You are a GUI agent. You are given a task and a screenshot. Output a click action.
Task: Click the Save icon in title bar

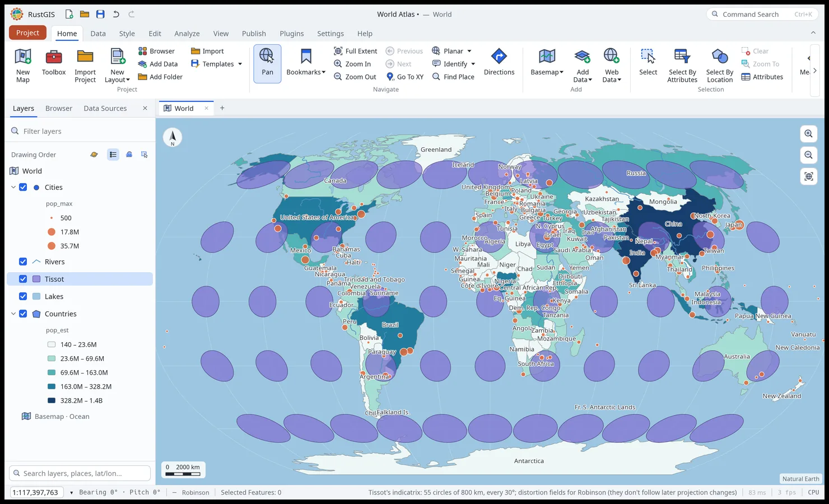click(x=100, y=14)
